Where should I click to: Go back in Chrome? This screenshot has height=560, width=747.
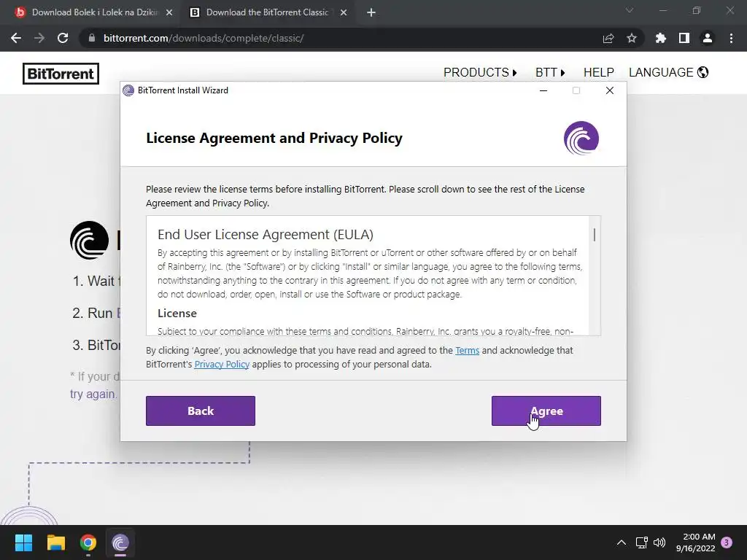[16, 38]
